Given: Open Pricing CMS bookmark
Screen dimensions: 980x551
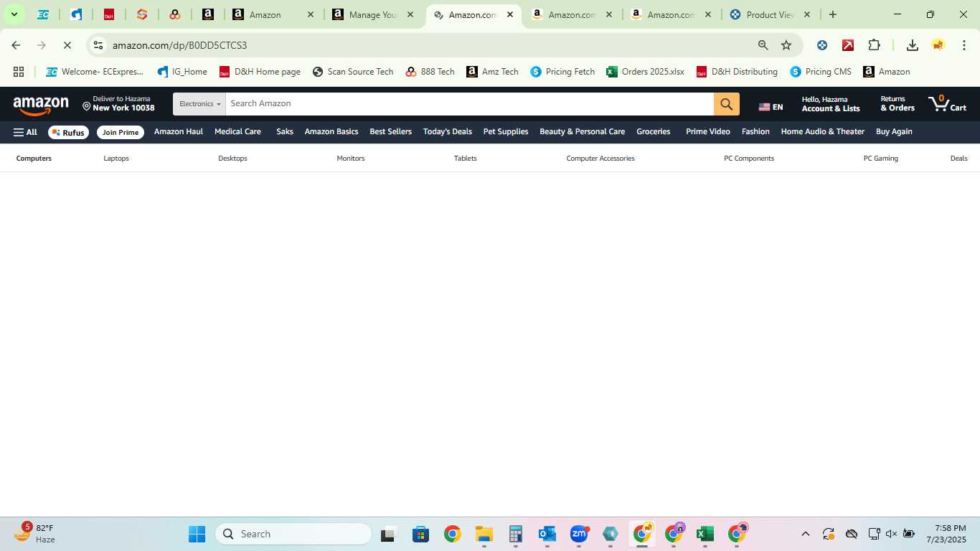Looking at the screenshot, I should 821,72.
